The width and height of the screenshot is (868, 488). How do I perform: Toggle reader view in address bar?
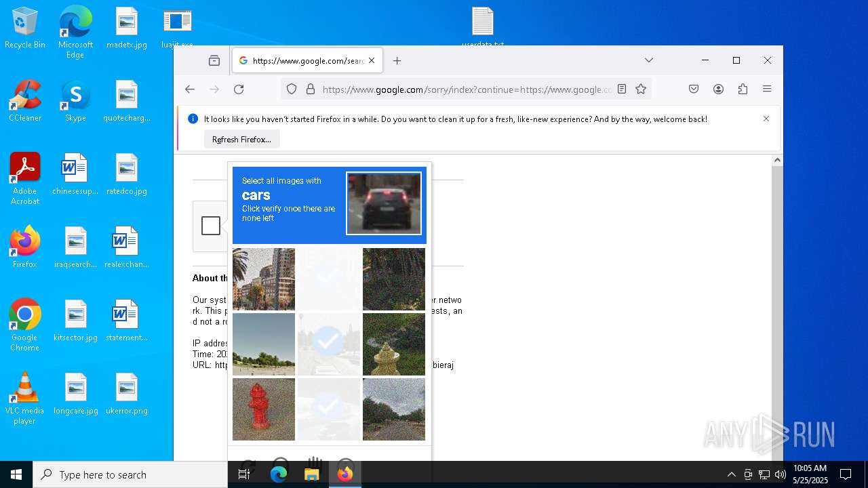click(622, 89)
